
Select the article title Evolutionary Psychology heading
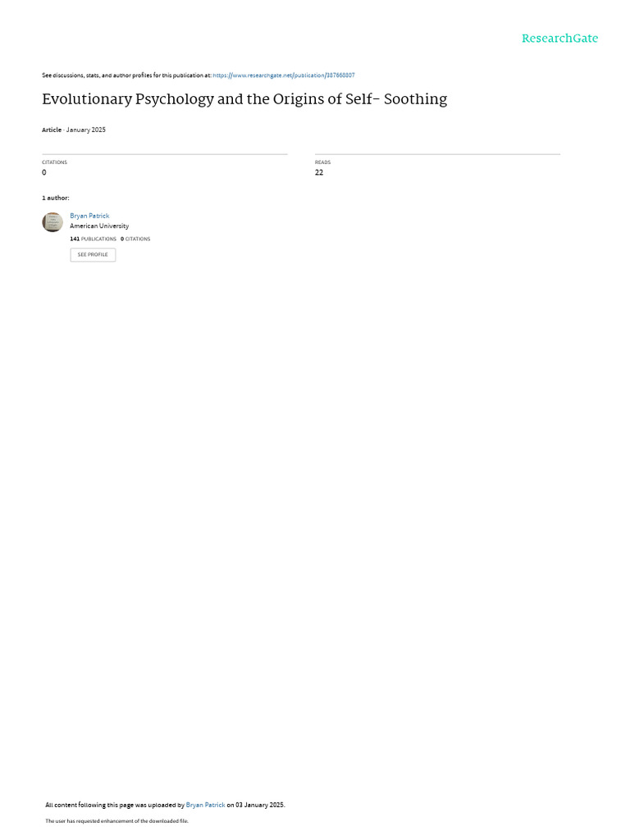244,99
